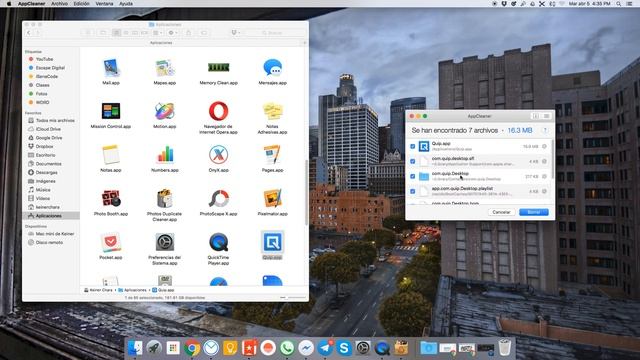Select QuickTime Player.app icon
This screenshot has height=360, width=640.
[x=218, y=242]
